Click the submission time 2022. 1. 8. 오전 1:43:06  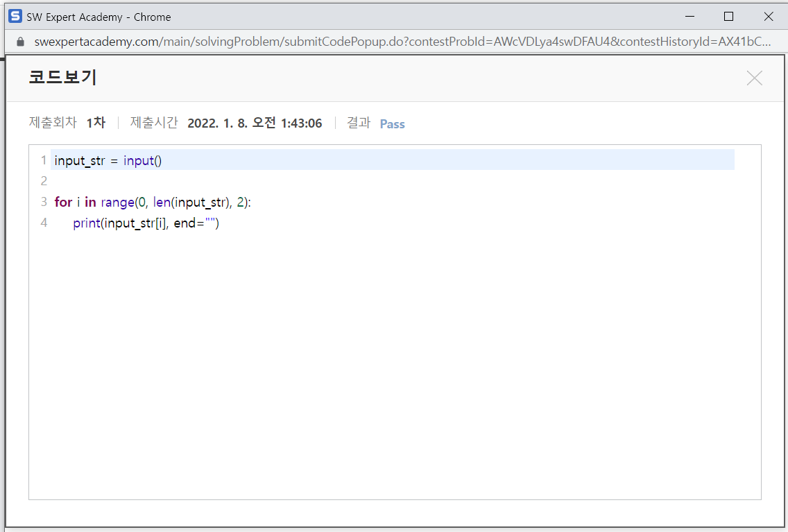click(255, 123)
